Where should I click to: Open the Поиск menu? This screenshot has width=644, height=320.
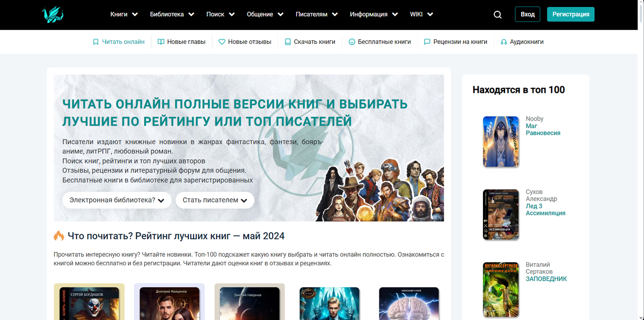pyautogui.click(x=215, y=14)
